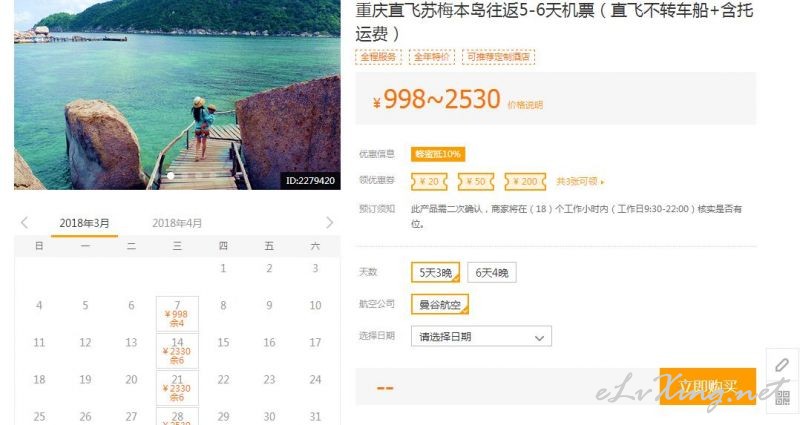The height and width of the screenshot is (425, 800).
Task: Advance calendar with right arrow
Action: [330, 222]
